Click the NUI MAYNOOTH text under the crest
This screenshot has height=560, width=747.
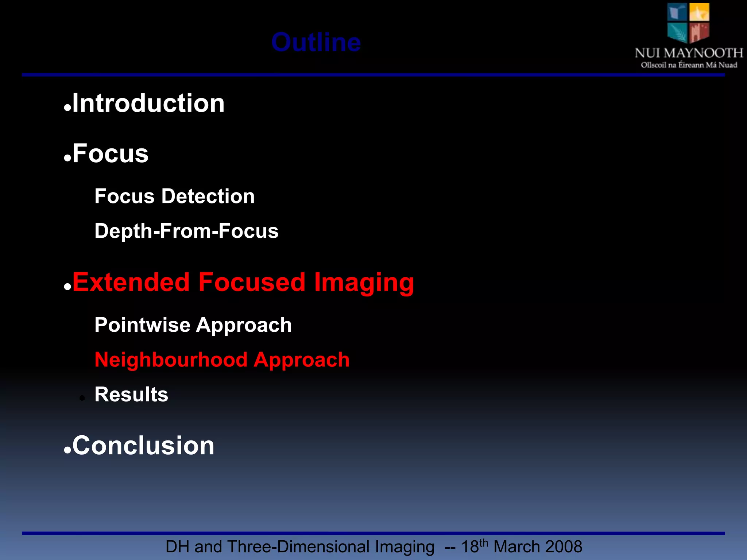(689, 53)
